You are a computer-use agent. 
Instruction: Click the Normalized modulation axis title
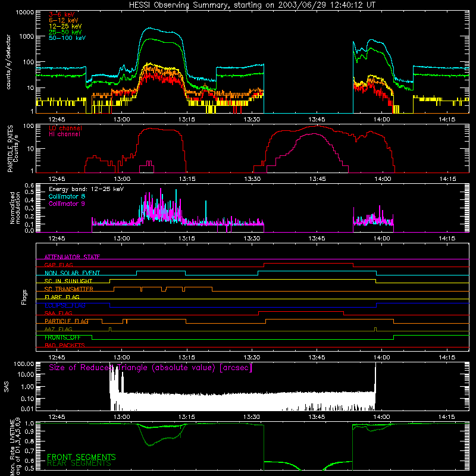[15, 208]
